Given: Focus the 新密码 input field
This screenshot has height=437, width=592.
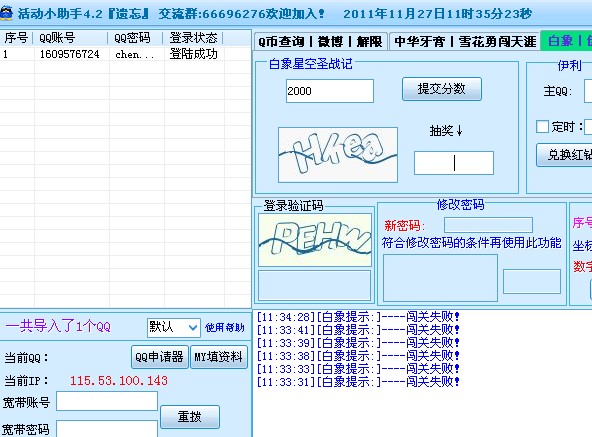Looking at the screenshot, I should pos(488,225).
